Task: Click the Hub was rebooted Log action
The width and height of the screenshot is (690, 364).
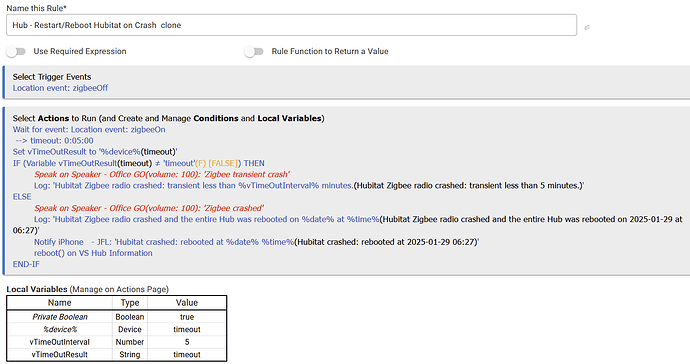Action: tap(348, 224)
